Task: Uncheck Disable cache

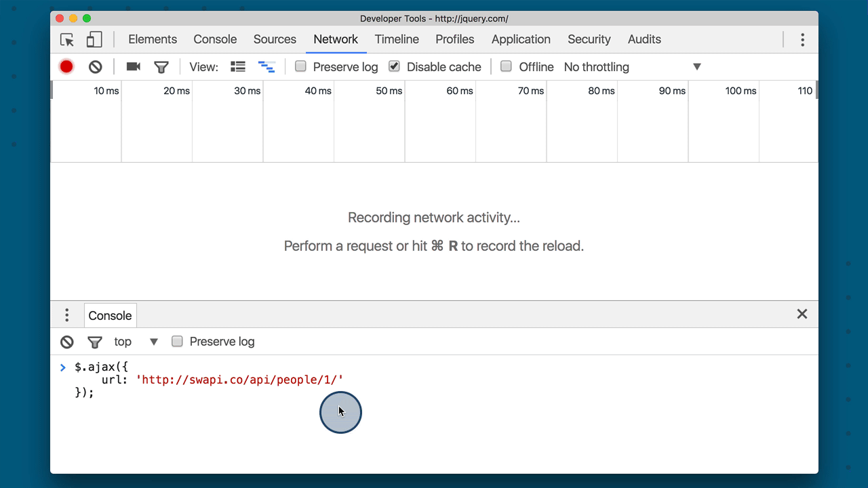Action: click(394, 66)
